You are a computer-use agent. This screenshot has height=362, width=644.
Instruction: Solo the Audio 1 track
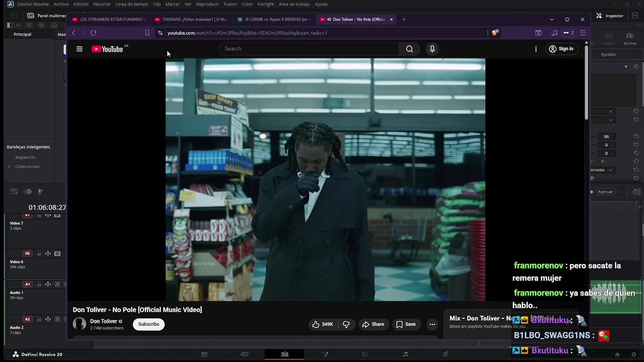(57, 284)
